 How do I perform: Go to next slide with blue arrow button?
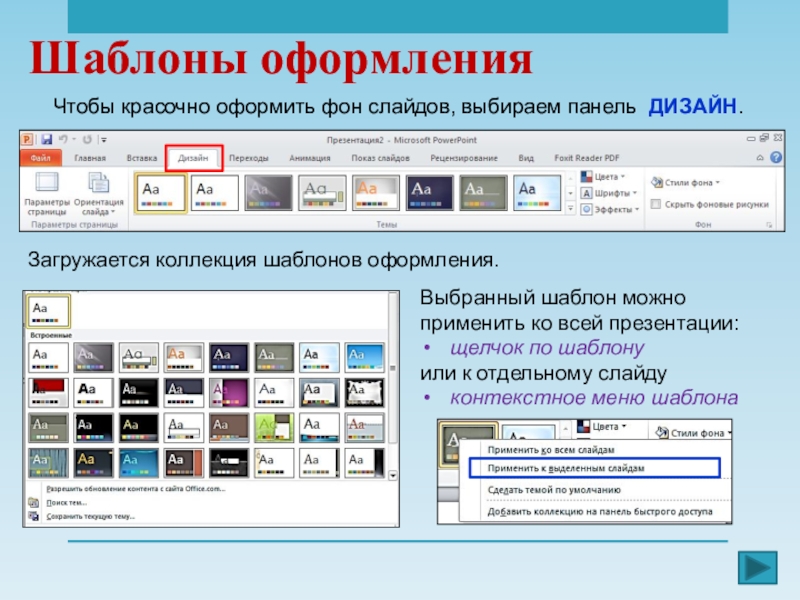click(758, 567)
